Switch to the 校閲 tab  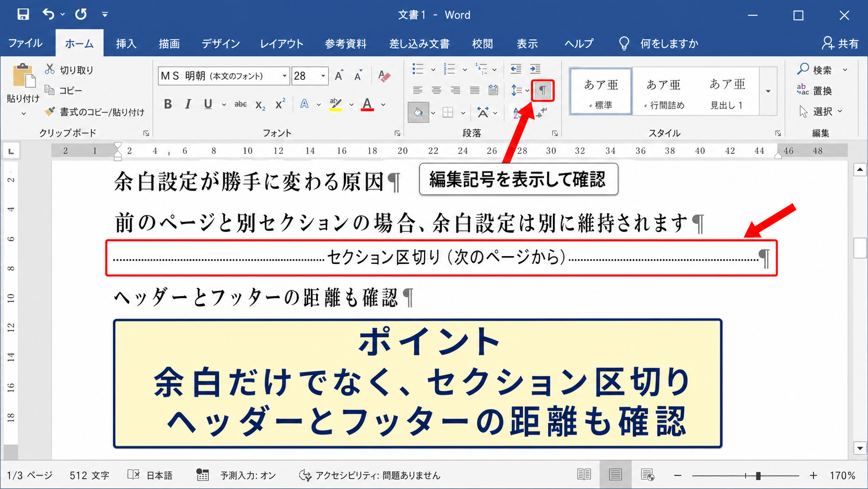click(x=483, y=44)
